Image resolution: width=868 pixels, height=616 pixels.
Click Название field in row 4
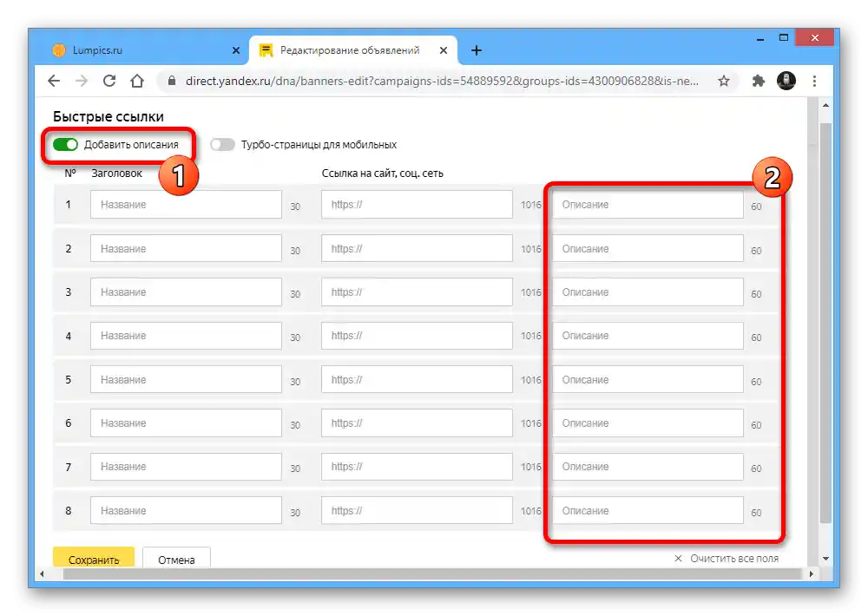point(186,336)
